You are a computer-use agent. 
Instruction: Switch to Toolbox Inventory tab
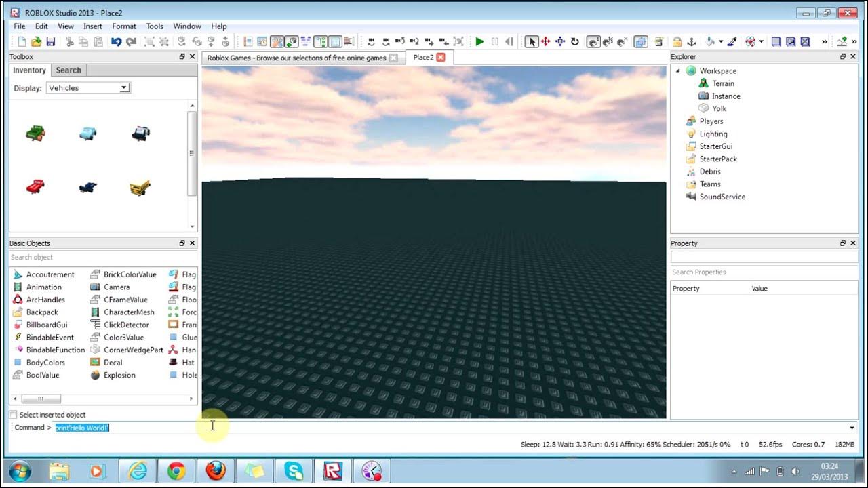(29, 70)
